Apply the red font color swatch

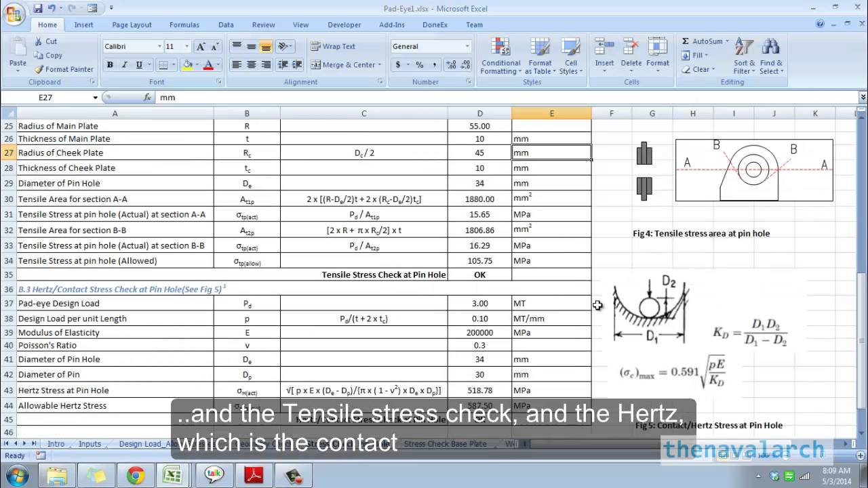point(208,65)
